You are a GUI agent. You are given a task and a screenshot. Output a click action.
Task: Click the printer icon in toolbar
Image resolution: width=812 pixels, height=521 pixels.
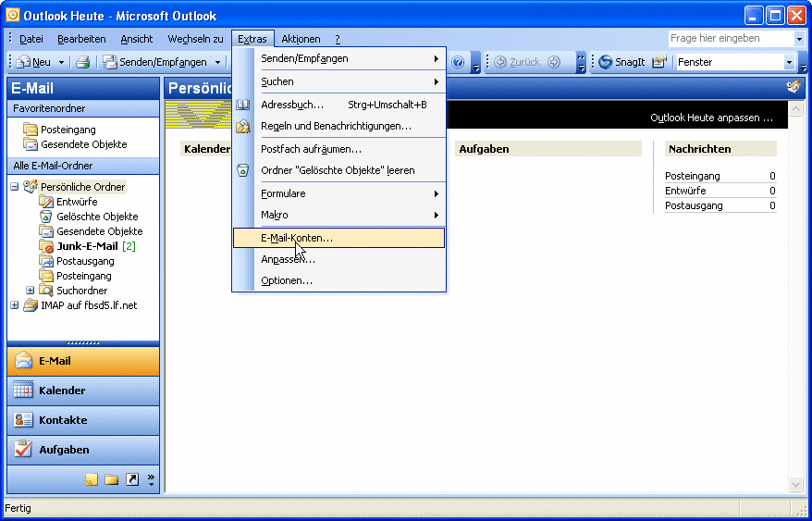[83, 62]
